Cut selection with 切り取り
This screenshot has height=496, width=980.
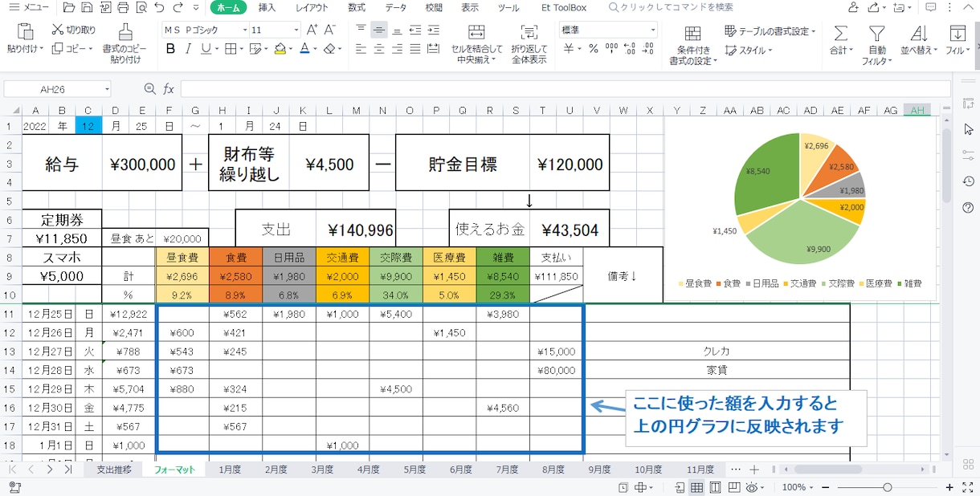(x=74, y=30)
